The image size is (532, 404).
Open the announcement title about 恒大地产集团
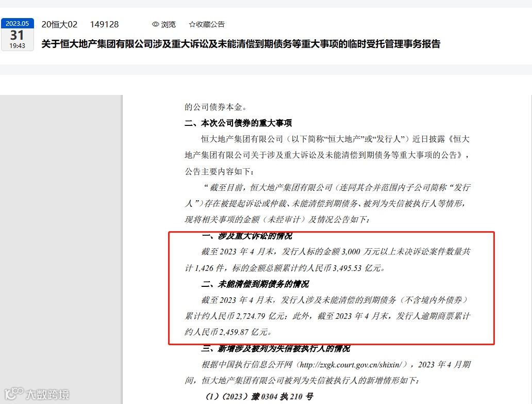pyautogui.click(x=241, y=44)
